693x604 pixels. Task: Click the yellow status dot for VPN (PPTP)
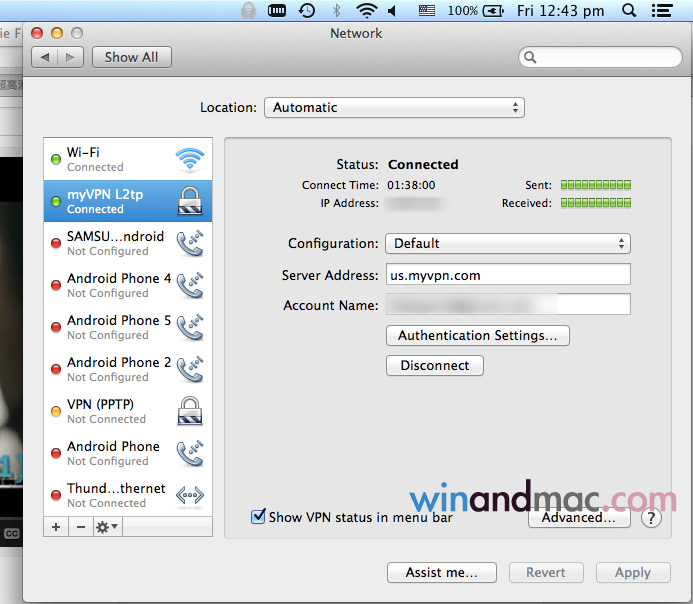[x=56, y=411]
